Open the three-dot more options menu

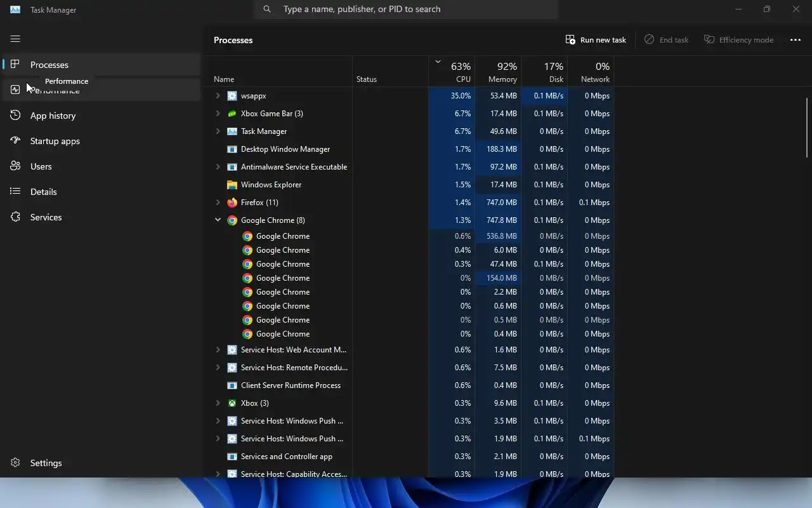(796, 39)
